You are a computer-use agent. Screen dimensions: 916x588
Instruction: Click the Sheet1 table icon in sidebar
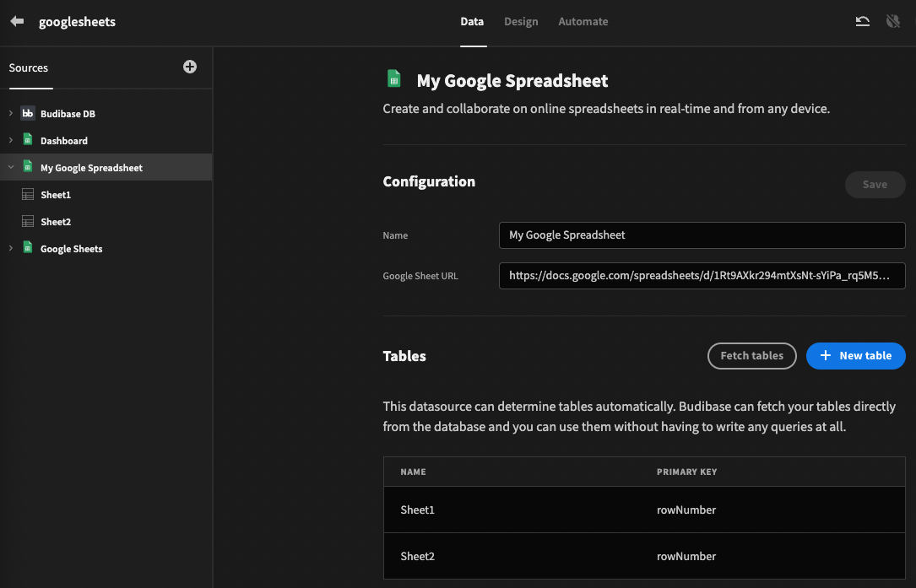pyautogui.click(x=28, y=194)
